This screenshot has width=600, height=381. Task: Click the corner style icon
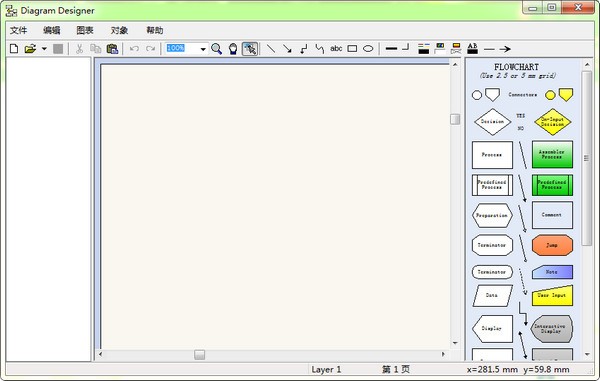pyautogui.click(x=406, y=47)
